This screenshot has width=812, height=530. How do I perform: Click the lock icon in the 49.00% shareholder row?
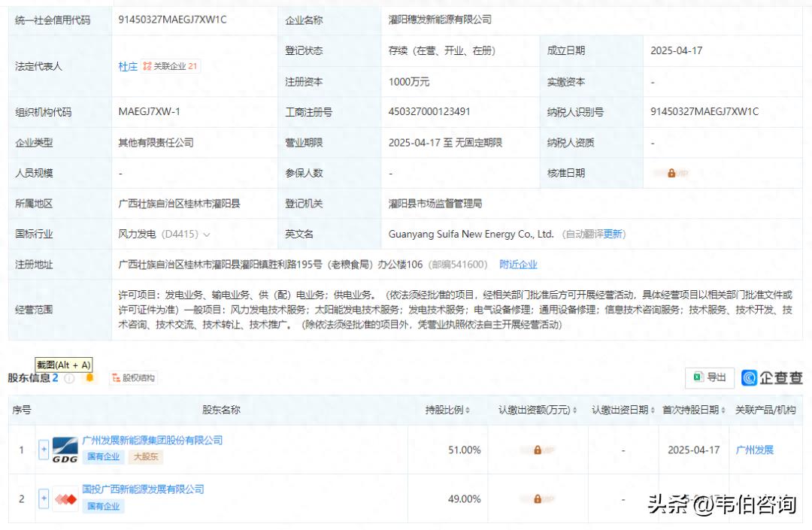(x=537, y=498)
